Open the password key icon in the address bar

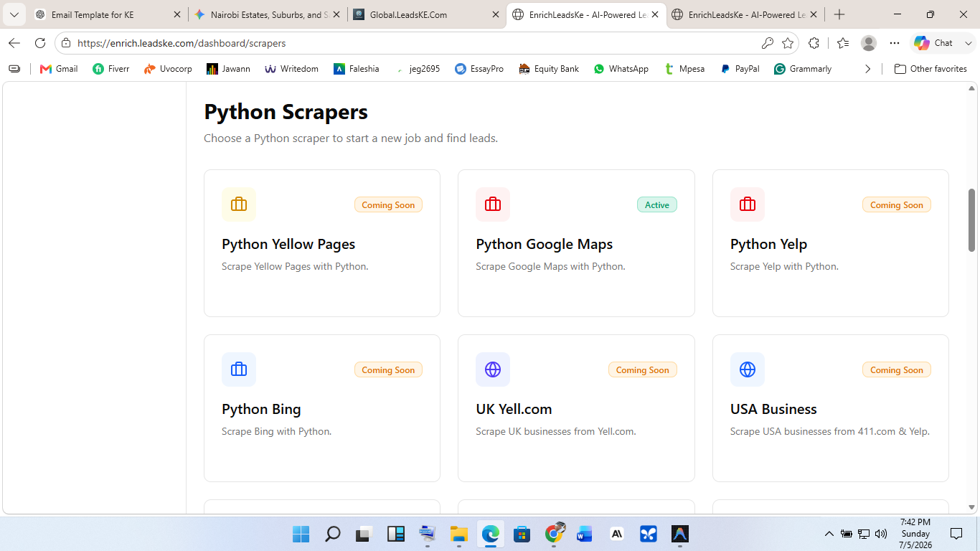point(767,43)
